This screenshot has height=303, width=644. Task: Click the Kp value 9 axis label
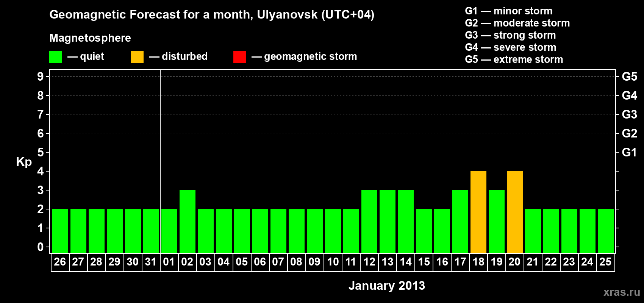click(x=41, y=77)
